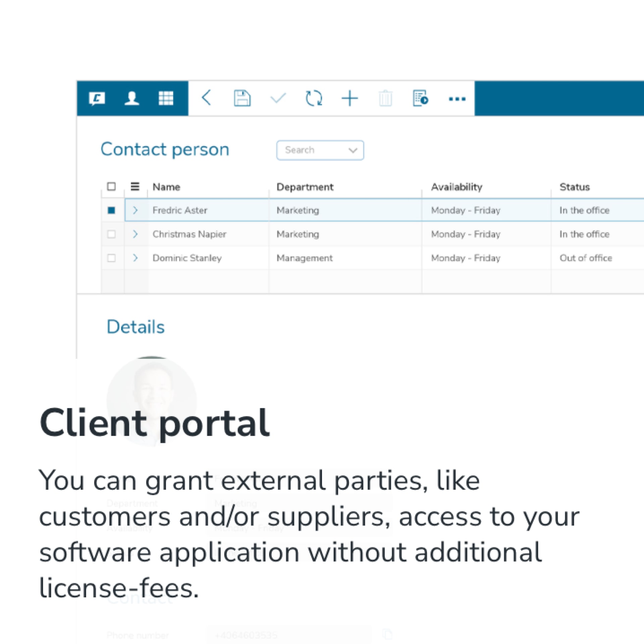Go back with the left arrow icon
The width and height of the screenshot is (644, 644).
(x=207, y=98)
